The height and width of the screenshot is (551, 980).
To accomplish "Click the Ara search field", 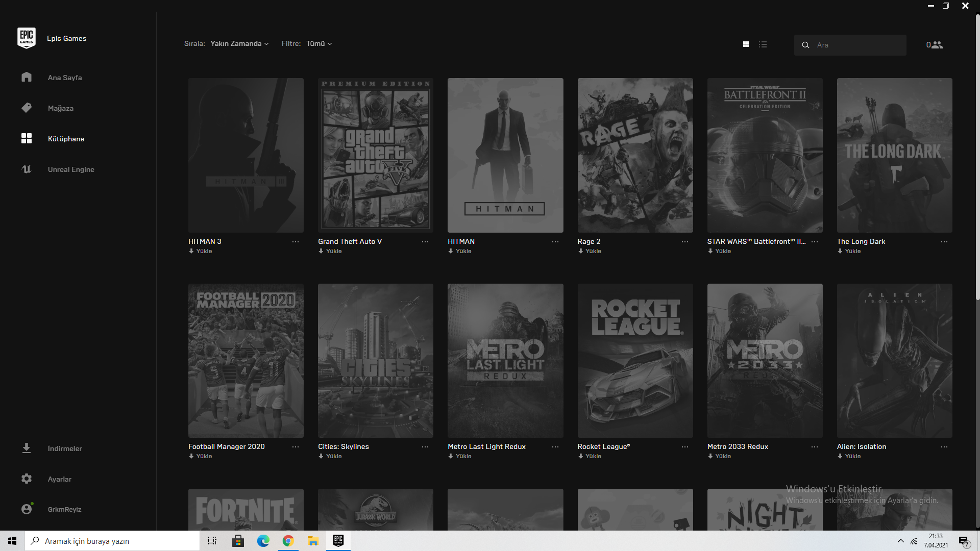I will coord(857,45).
